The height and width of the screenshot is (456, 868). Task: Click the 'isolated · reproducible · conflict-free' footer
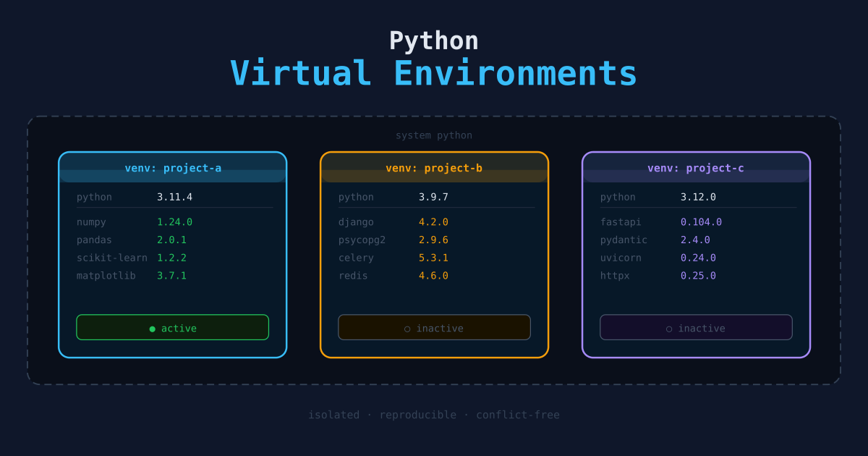coord(434,415)
